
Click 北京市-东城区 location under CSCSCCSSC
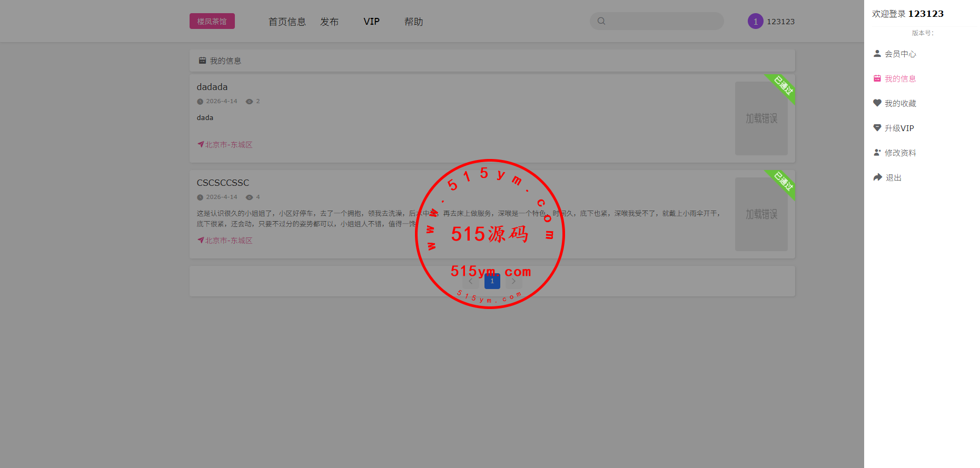(x=229, y=241)
